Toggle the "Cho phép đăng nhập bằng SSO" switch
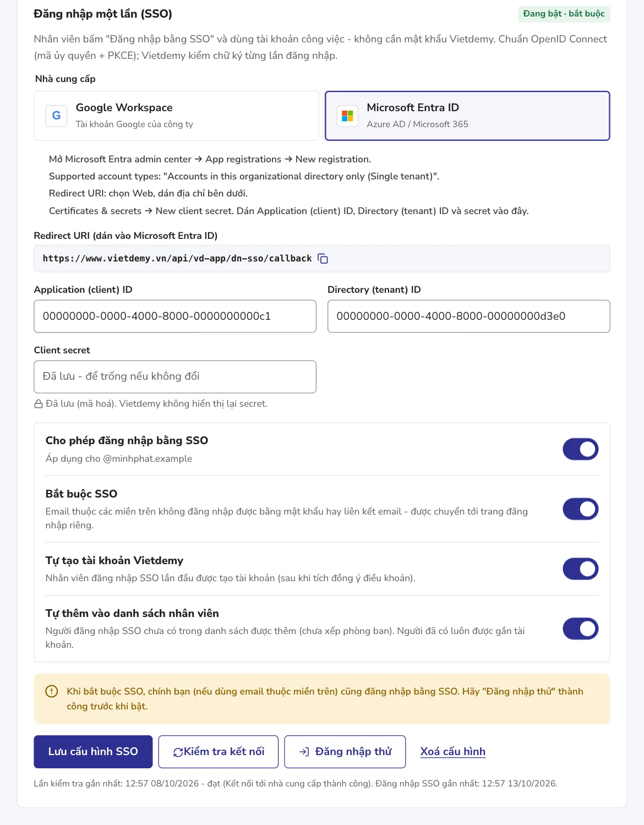 pyautogui.click(x=581, y=449)
